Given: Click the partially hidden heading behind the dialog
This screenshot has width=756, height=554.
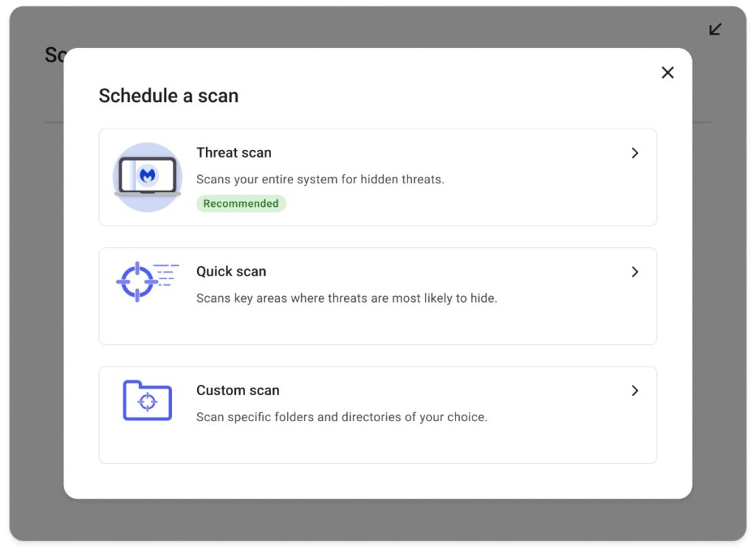Looking at the screenshot, I should tap(55, 55).
